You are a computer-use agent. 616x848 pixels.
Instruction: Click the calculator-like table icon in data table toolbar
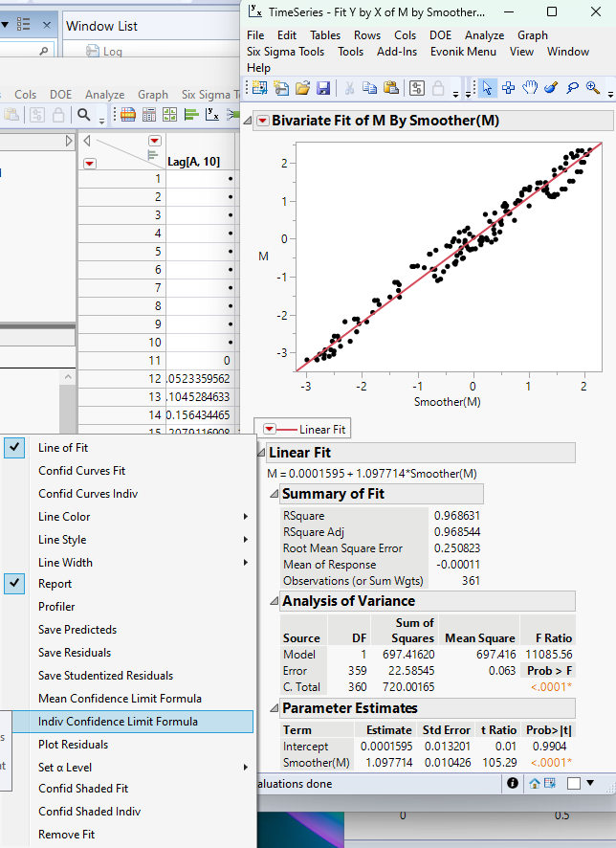click(149, 115)
